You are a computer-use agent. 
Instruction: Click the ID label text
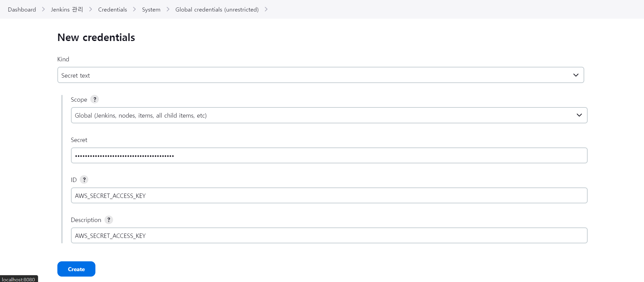pos(74,180)
